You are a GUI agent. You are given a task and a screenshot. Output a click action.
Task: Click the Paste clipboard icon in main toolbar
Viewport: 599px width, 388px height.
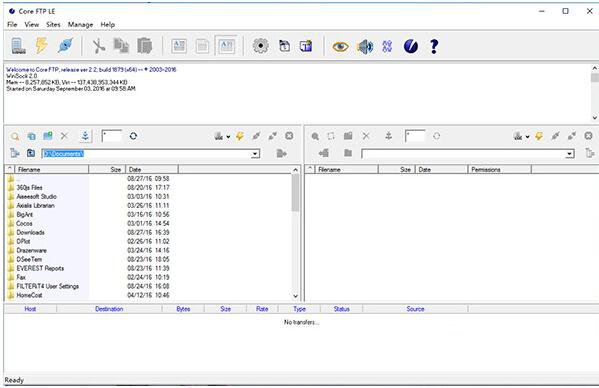point(144,46)
